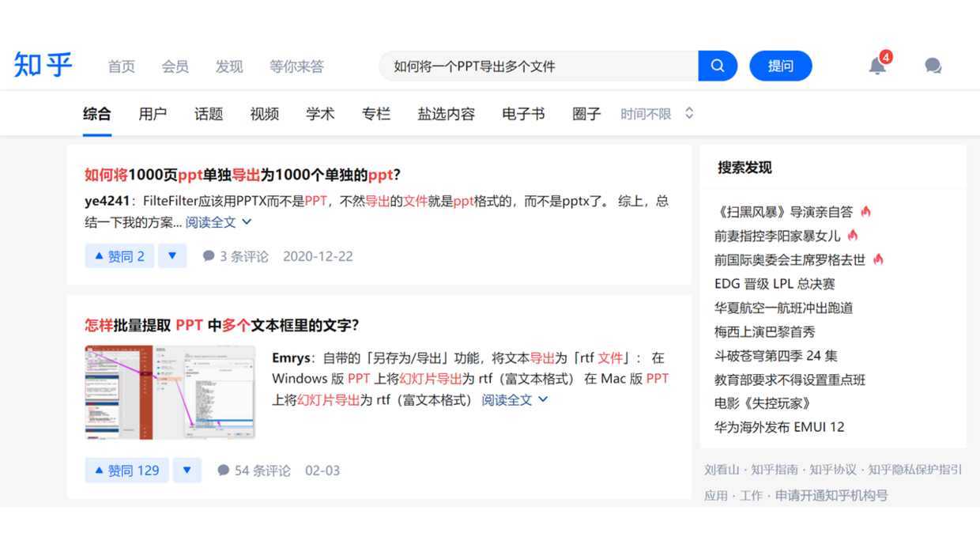
Task: Go to 会员 in top navigation
Action: pyautogui.click(x=175, y=66)
